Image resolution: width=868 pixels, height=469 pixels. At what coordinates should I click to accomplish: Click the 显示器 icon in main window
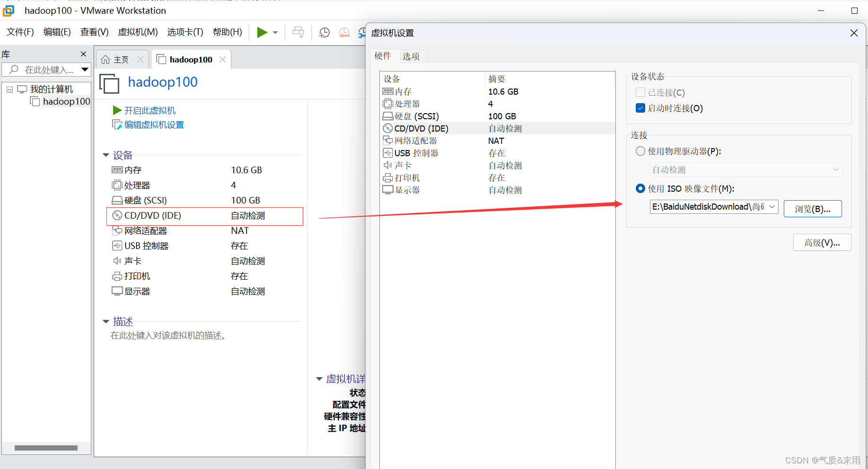point(117,291)
